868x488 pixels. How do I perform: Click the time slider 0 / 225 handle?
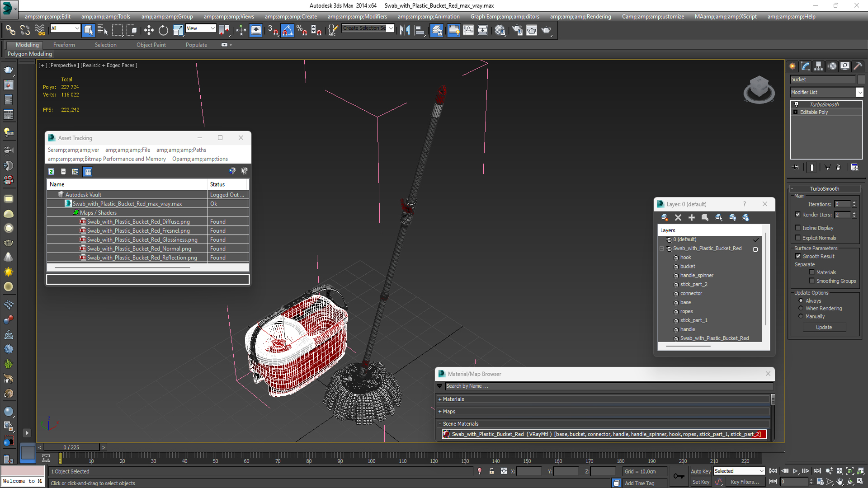[71, 447]
